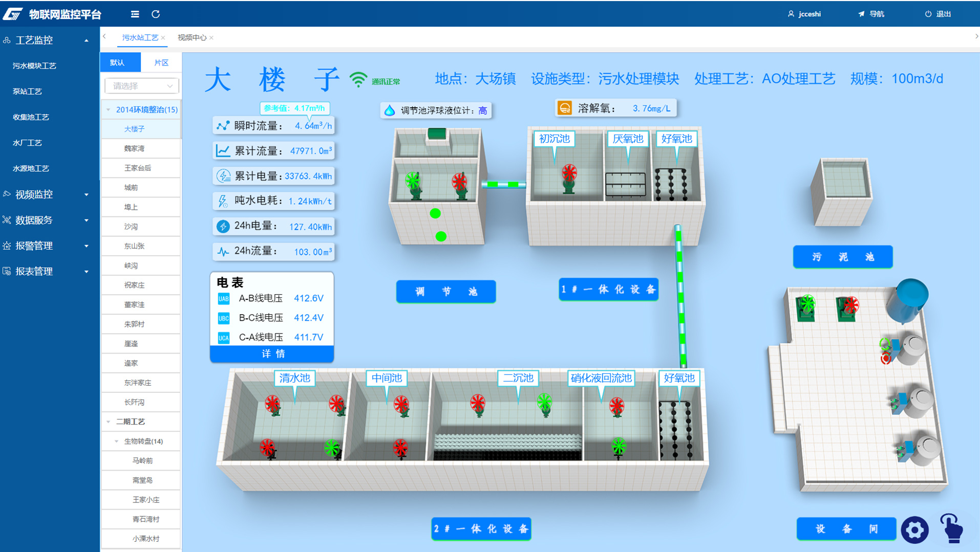This screenshot has height=552, width=980.
Task: Select 沙沟 in the site tree
Action: pyautogui.click(x=141, y=226)
